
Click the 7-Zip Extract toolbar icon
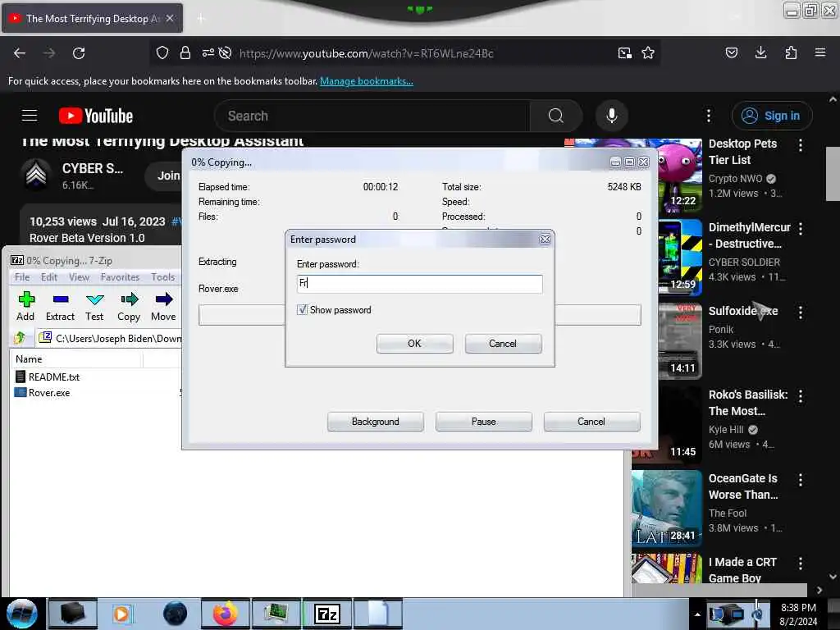click(60, 307)
